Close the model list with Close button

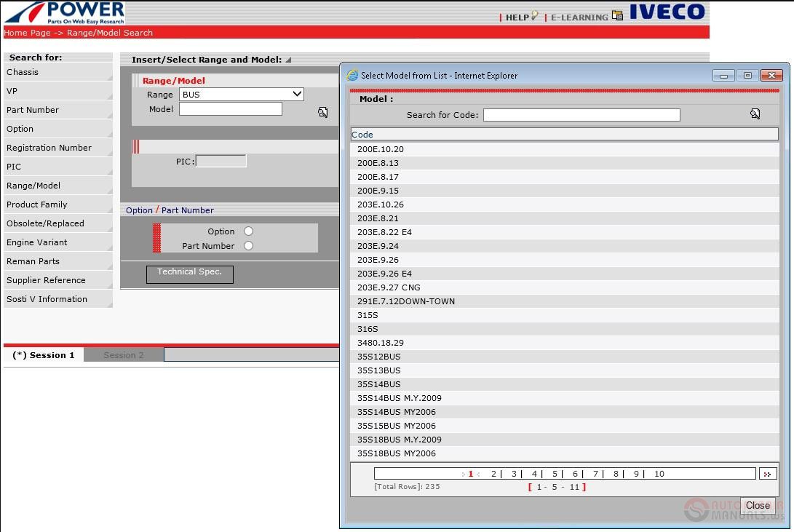[758, 505]
